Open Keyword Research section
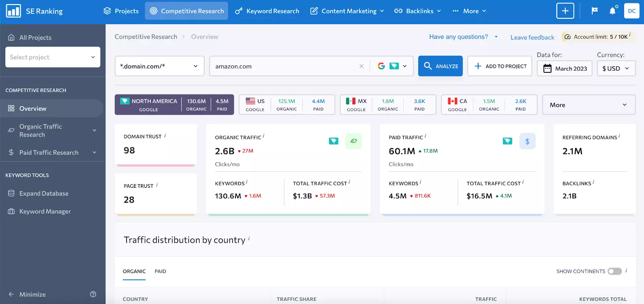644x304 pixels. (x=267, y=11)
